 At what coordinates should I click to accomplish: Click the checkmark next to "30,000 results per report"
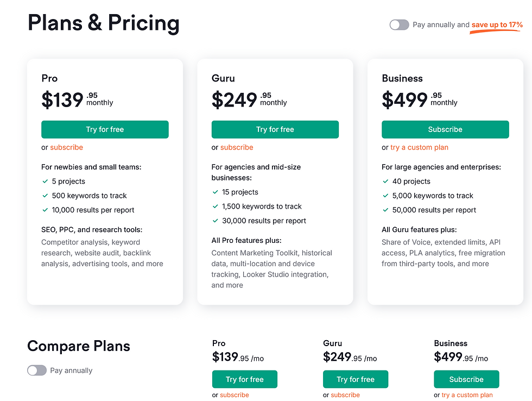(x=216, y=221)
